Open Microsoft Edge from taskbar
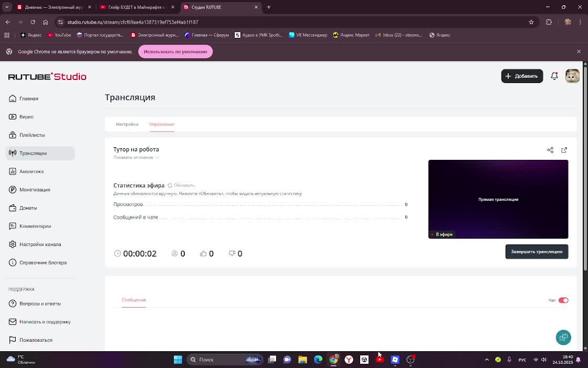The image size is (588, 368). [318, 360]
